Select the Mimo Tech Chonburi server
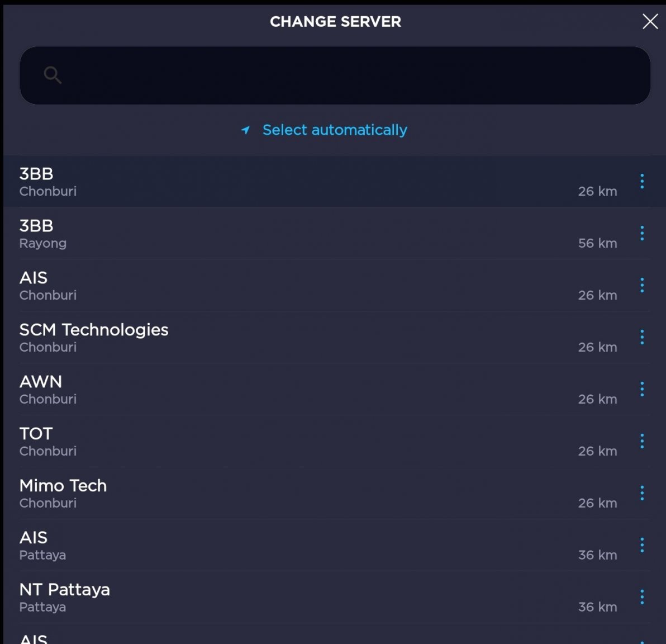Screen dimensions: 666x644 click(279, 493)
